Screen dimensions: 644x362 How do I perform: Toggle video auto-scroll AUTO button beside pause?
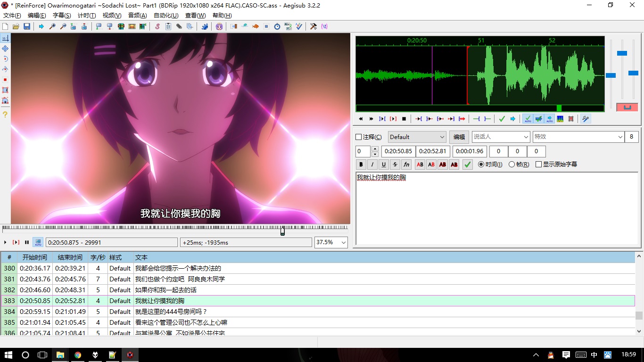(x=38, y=242)
